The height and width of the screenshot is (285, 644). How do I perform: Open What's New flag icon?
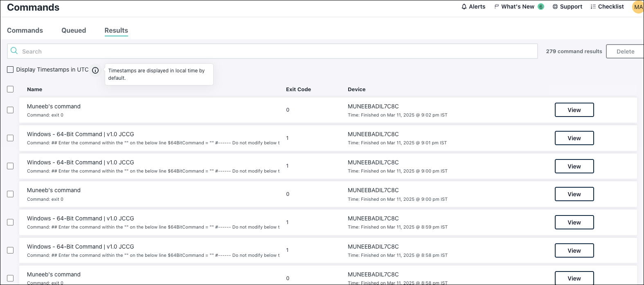tap(496, 7)
